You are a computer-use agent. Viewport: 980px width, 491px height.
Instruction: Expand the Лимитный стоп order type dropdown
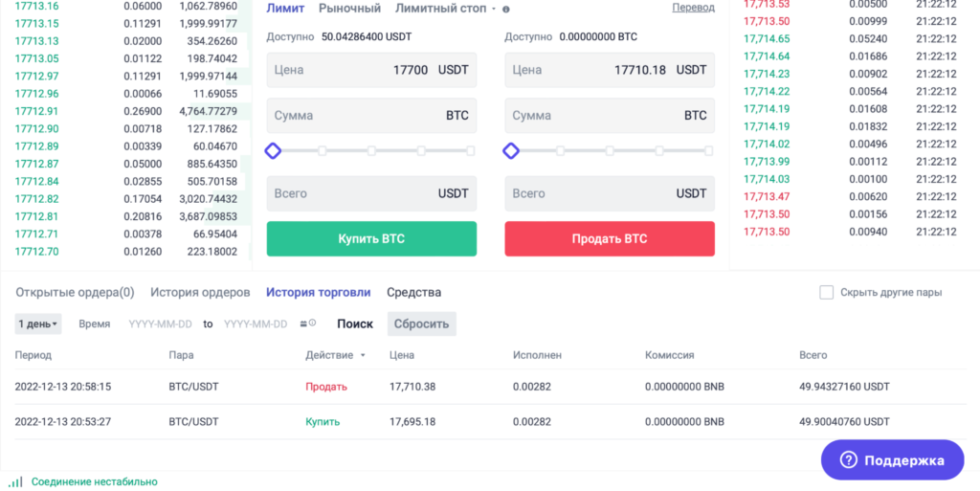tap(493, 9)
